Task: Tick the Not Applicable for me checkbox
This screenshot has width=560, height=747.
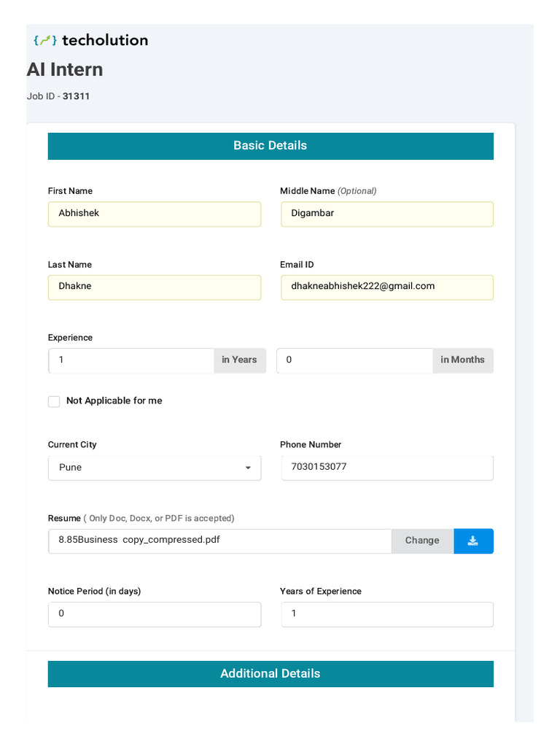Action: click(x=54, y=402)
